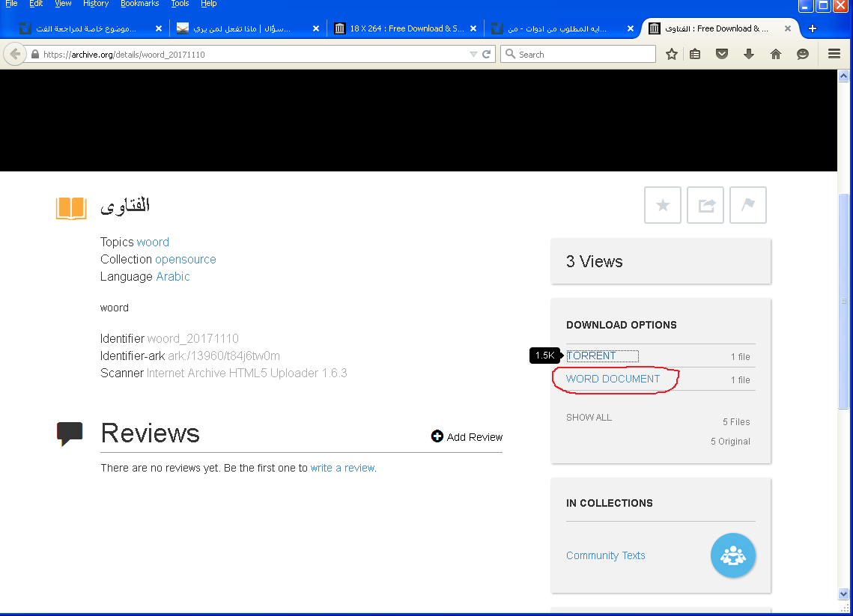The height and width of the screenshot is (616, 853).
Task: Click the TORRENT download link
Action: click(x=592, y=356)
